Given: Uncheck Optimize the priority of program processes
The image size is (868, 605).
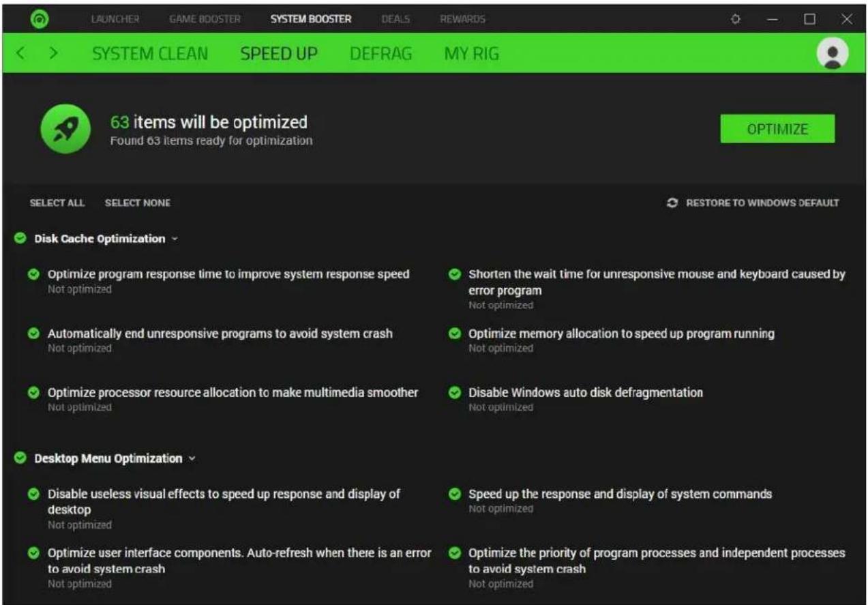Looking at the screenshot, I should (x=454, y=552).
